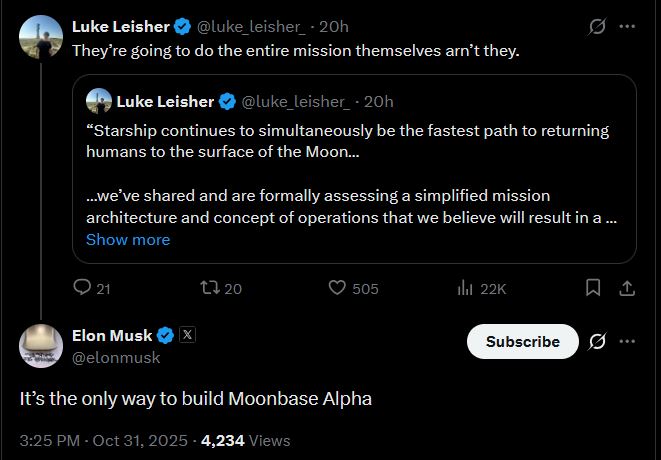Open Elon Musk's profile avatar

[41, 346]
